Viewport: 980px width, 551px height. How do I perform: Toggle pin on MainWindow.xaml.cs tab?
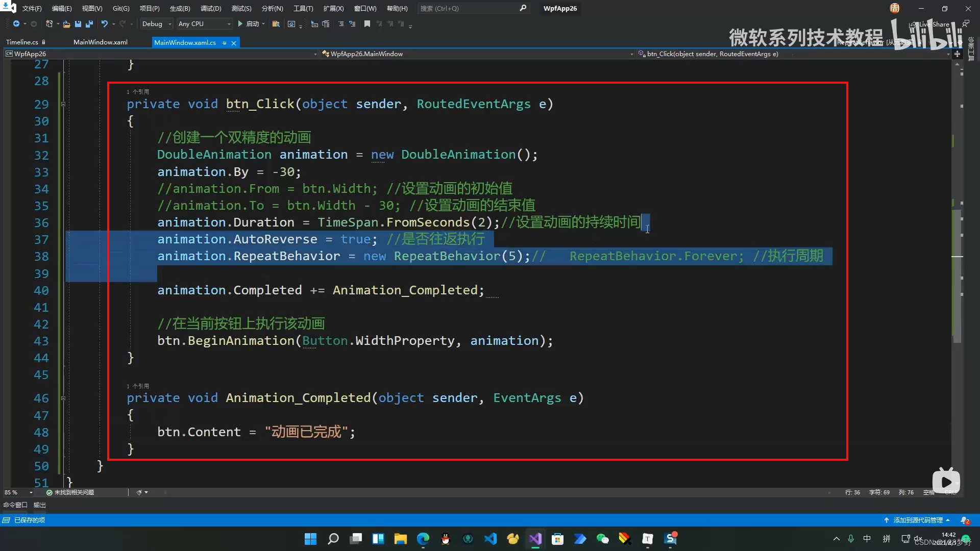[225, 43]
